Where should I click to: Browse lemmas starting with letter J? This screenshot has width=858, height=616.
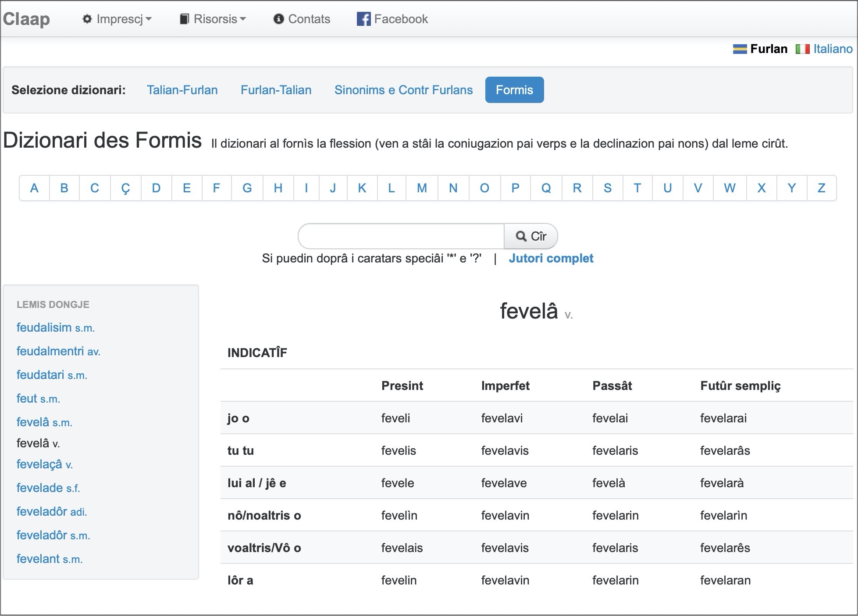pos(333,188)
